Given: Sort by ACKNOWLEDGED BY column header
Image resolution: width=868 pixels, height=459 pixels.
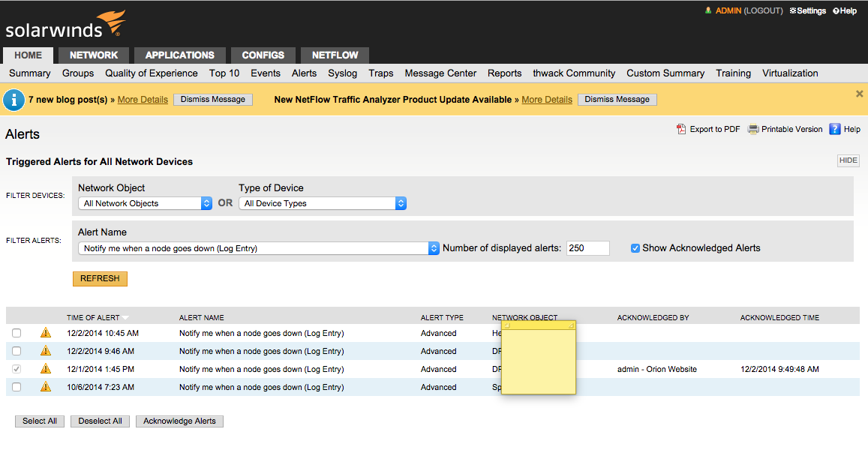Looking at the screenshot, I should (x=653, y=318).
